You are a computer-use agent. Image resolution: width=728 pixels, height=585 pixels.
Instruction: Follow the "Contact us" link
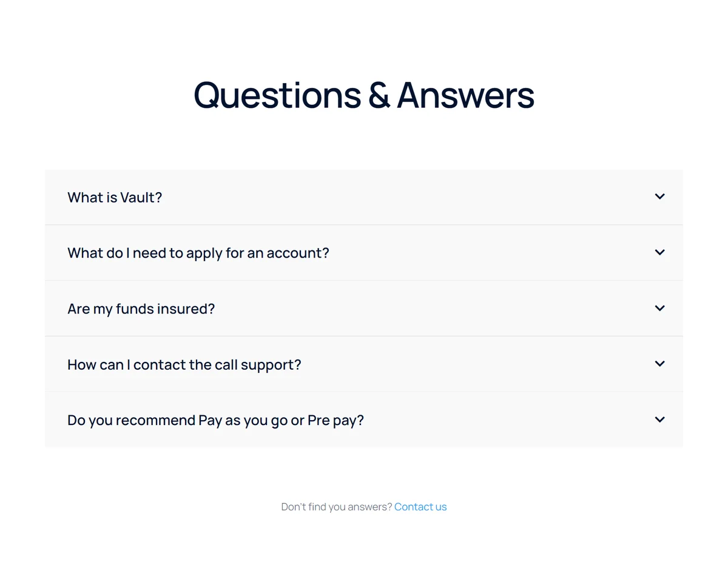tap(420, 507)
